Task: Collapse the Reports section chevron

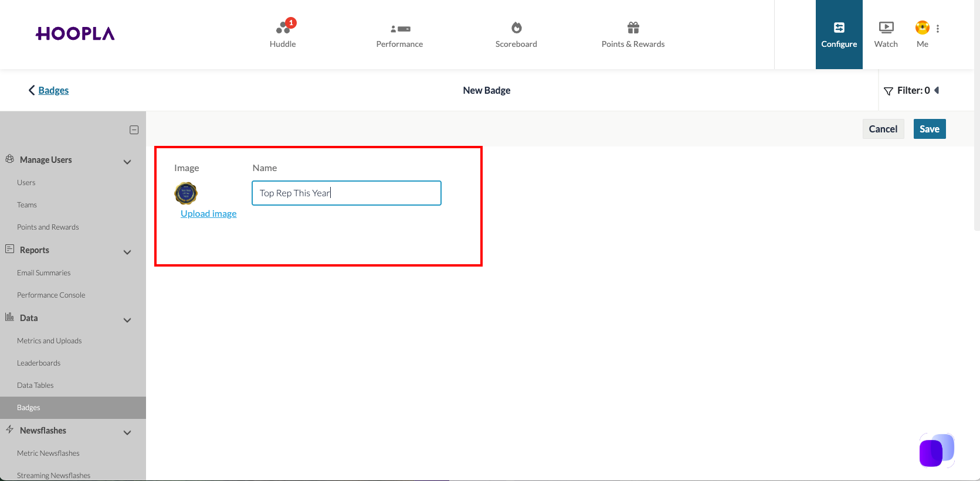Action: point(127,252)
